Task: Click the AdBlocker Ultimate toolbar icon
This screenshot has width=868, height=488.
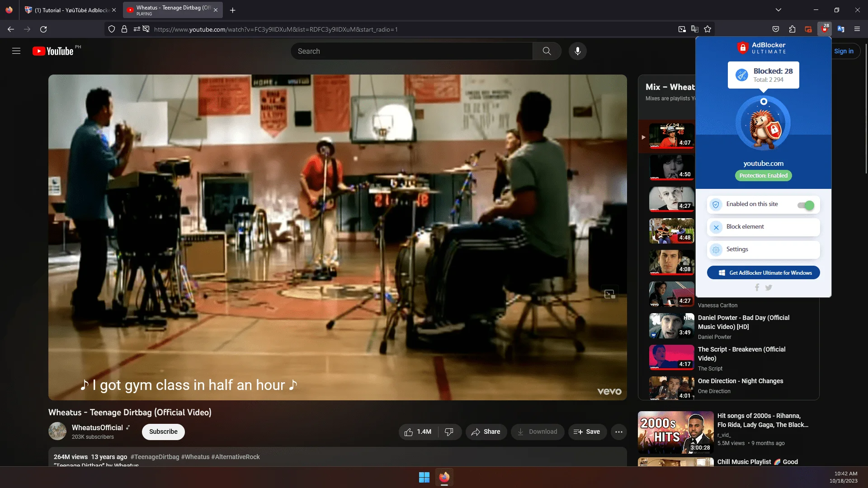Action: click(x=825, y=29)
